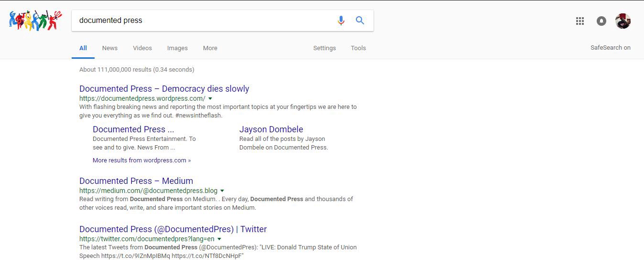Open the 'Documented Press – Medium' result
644x267 pixels.
(x=136, y=181)
